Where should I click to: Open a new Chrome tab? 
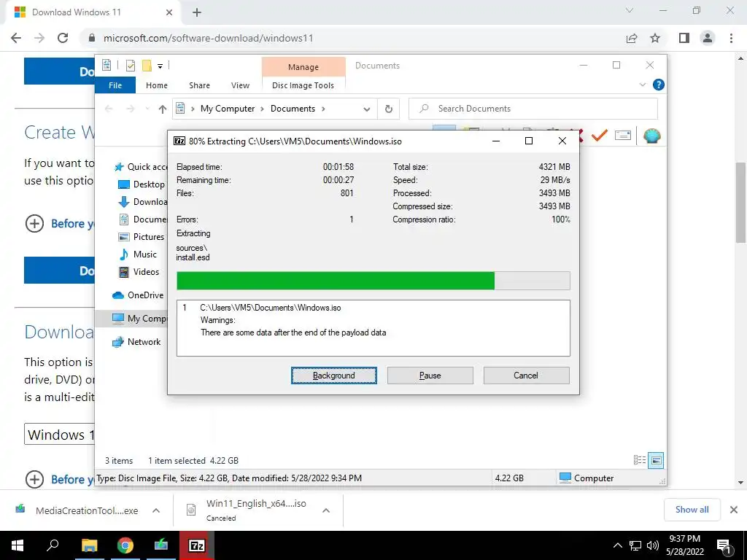(x=197, y=13)
